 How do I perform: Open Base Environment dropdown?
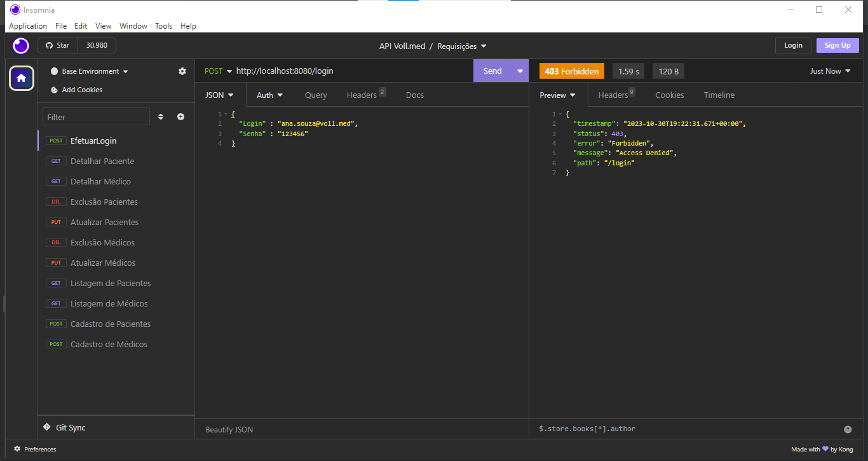(x=90, y=71)
